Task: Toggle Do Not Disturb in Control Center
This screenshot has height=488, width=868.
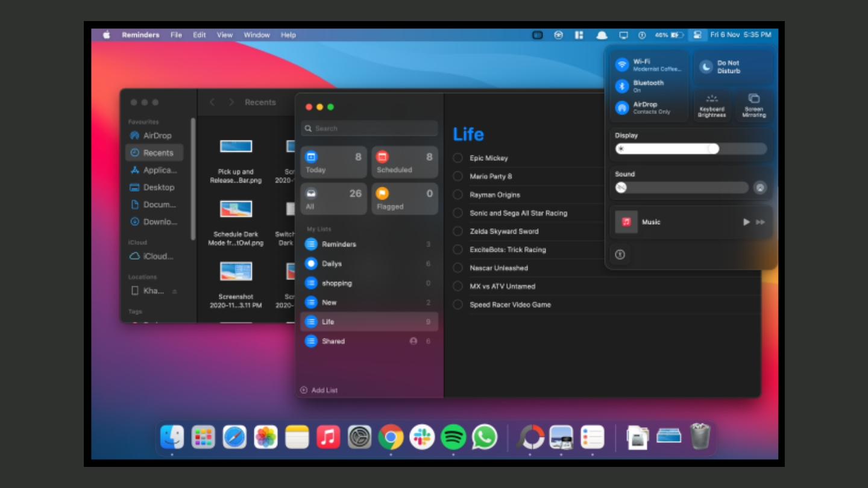Action: (x=733, y=66)
